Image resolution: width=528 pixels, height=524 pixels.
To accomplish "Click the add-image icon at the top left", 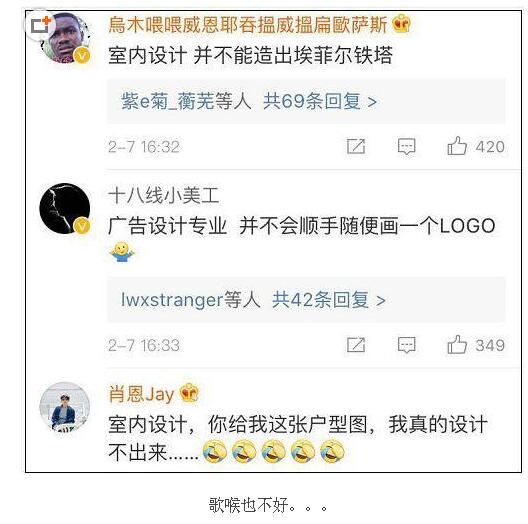I will tap(40, 25).
